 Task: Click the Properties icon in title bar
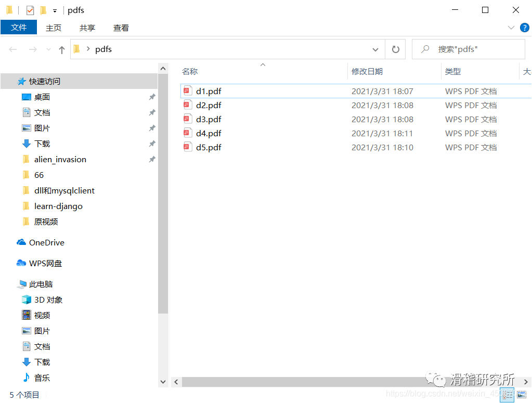tap(30, 10)
